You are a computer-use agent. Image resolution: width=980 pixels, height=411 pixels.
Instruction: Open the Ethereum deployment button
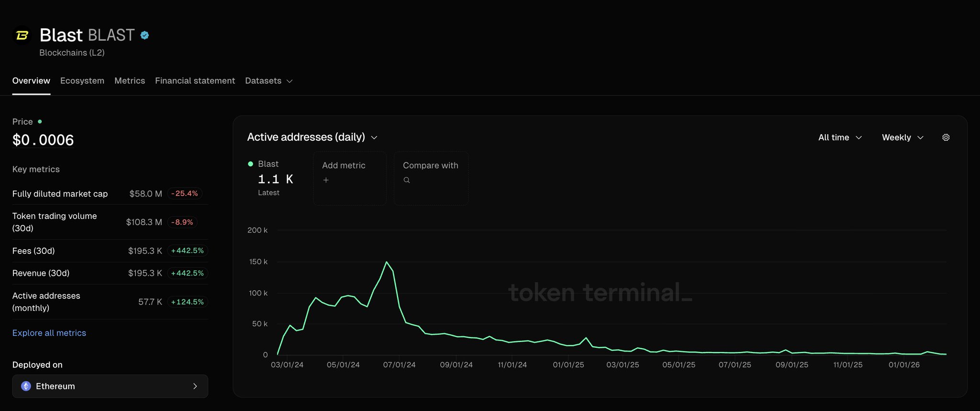click(x=110, y=386)
